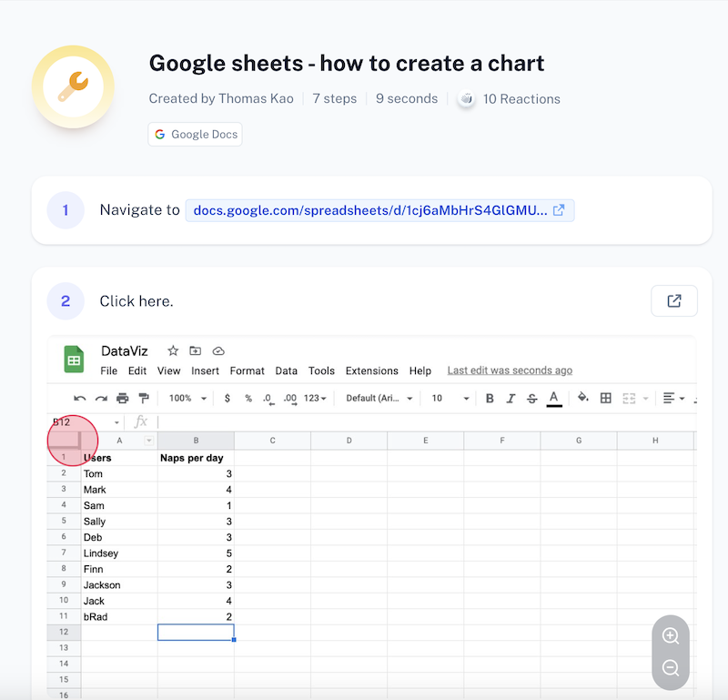728x700 pixels.
Task: Increase decimal places icon
Action: click(290, 399)
